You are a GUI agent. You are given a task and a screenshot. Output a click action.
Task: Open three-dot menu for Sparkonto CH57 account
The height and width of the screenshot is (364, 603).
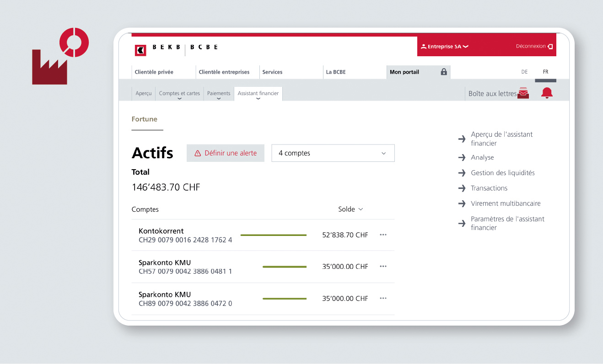(x=383, y=267)
